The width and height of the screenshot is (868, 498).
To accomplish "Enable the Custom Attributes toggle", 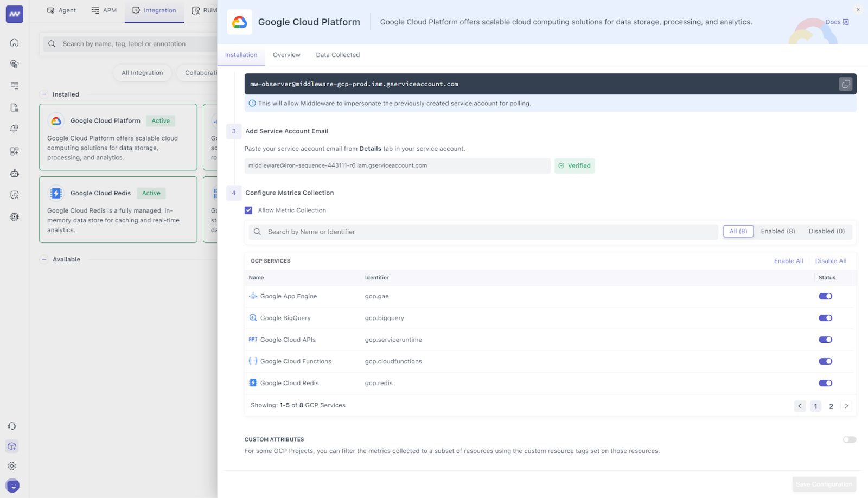I will pos(849,439).
